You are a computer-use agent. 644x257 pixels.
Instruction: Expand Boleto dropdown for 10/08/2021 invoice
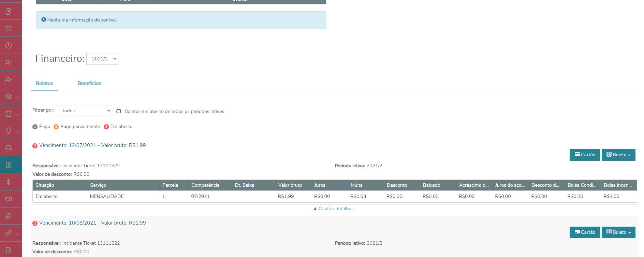pos(618,232)
